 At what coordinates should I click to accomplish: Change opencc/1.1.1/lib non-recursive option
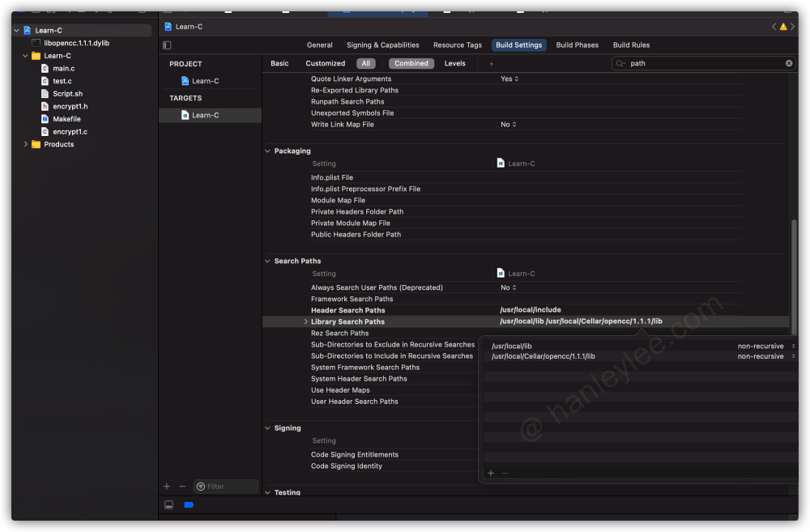point(765,356)
